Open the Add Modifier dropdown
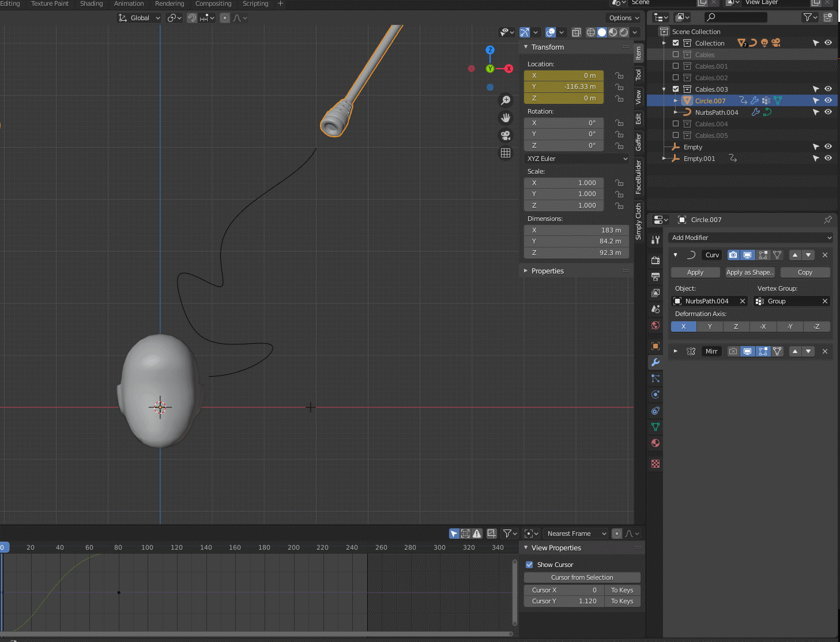Screen dimensions: 840x642 click(750, 238)
